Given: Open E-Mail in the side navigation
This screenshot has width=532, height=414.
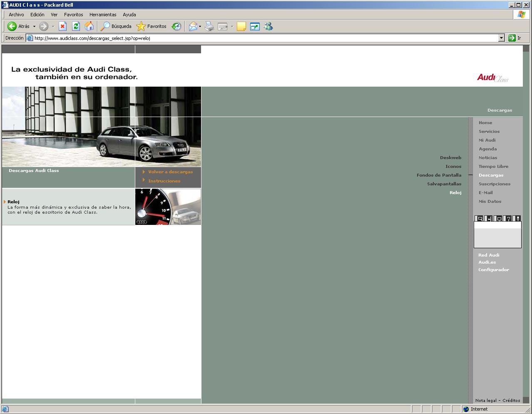Looking at the screenshot, I should coord(485,192).
